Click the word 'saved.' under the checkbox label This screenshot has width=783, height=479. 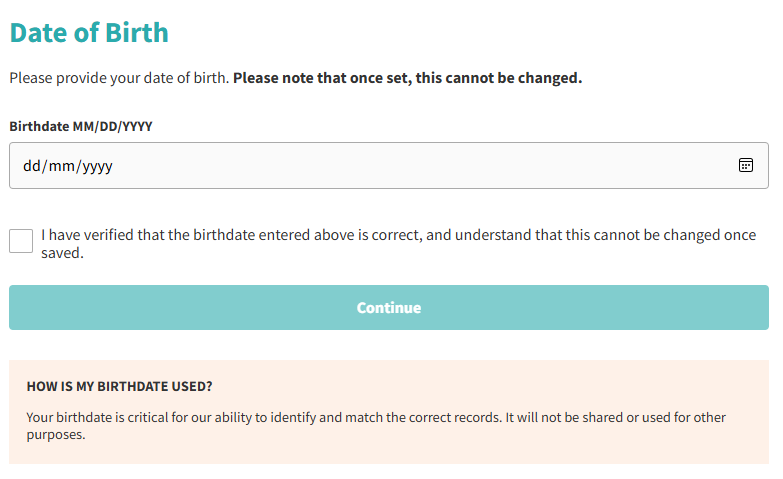point(62,254)
